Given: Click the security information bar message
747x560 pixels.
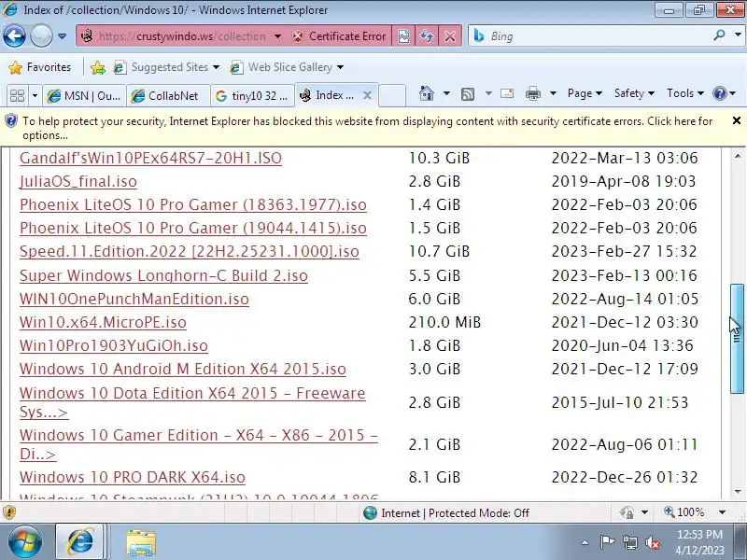Looking at the screenshot, I should (367, 128).
